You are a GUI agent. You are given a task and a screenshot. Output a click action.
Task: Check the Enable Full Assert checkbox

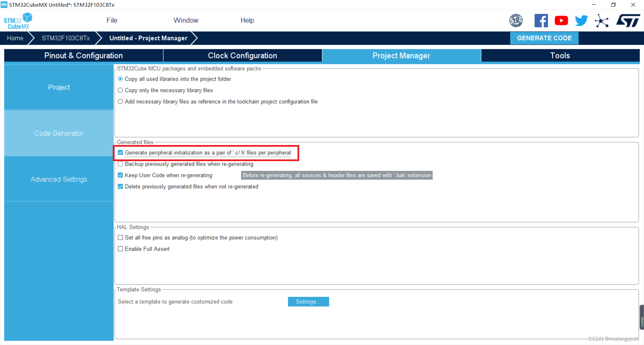click(120, 249)
